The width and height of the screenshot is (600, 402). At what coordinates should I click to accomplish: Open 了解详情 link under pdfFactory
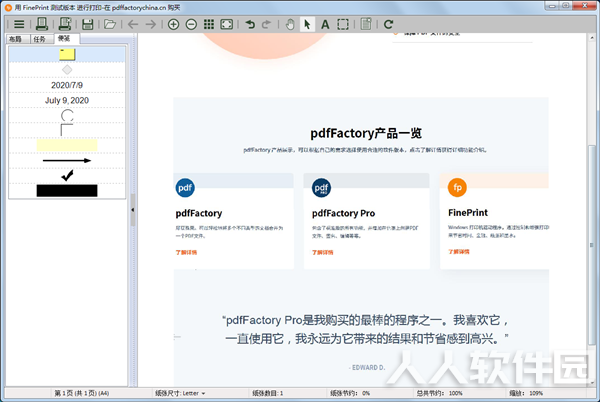[x=186, y=252]
